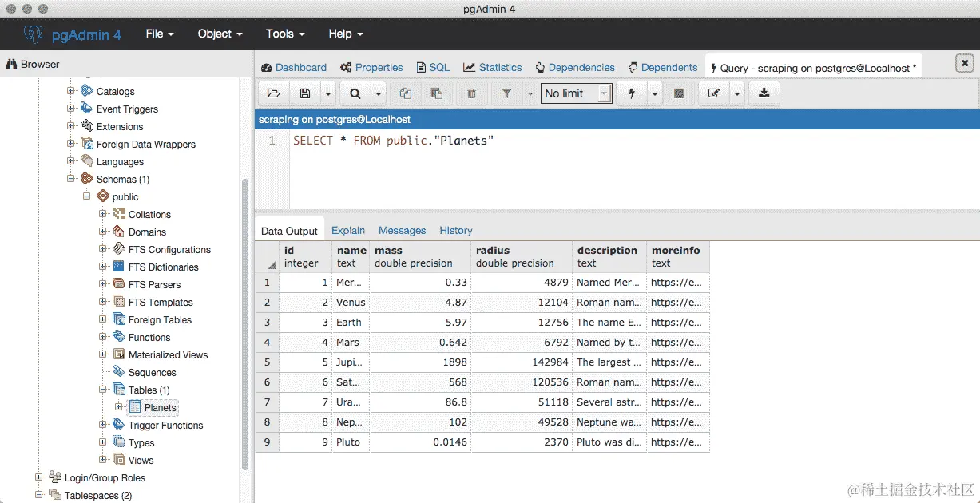Open the Filter options dropdown arrow

click(530, 93)
